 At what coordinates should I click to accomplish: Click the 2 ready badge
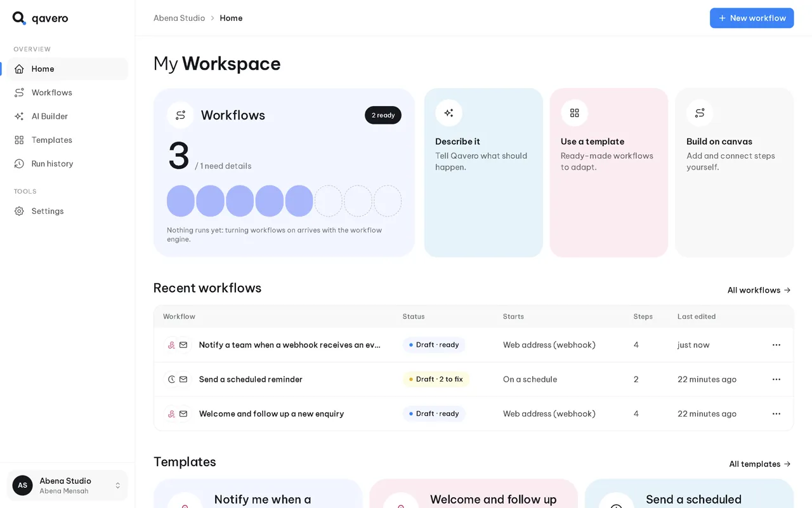383,115
